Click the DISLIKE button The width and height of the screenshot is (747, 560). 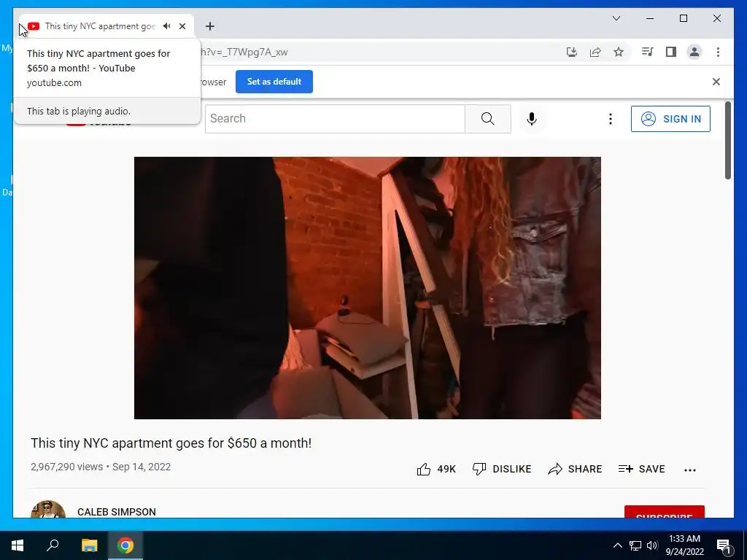click(502, 469)
